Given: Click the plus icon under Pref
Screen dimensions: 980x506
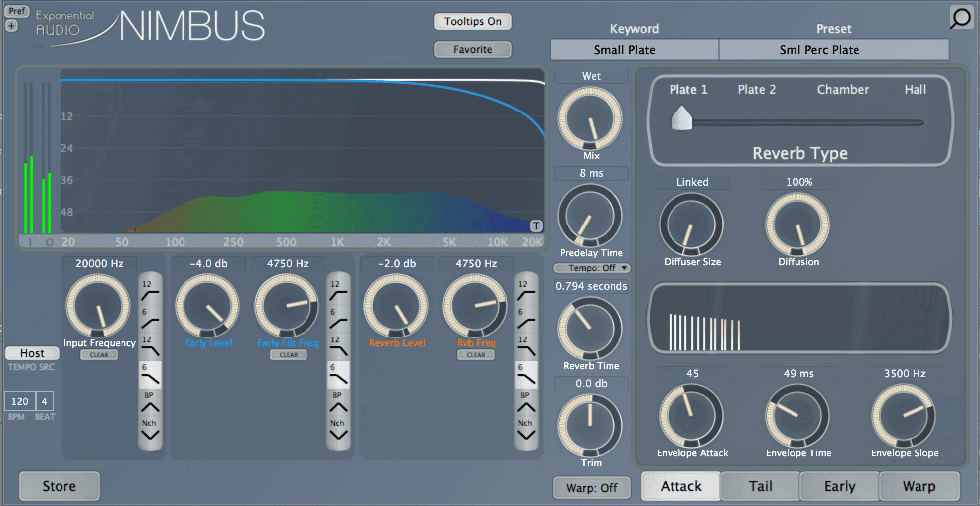Looking at the screenshot, I should pos(11,26).
